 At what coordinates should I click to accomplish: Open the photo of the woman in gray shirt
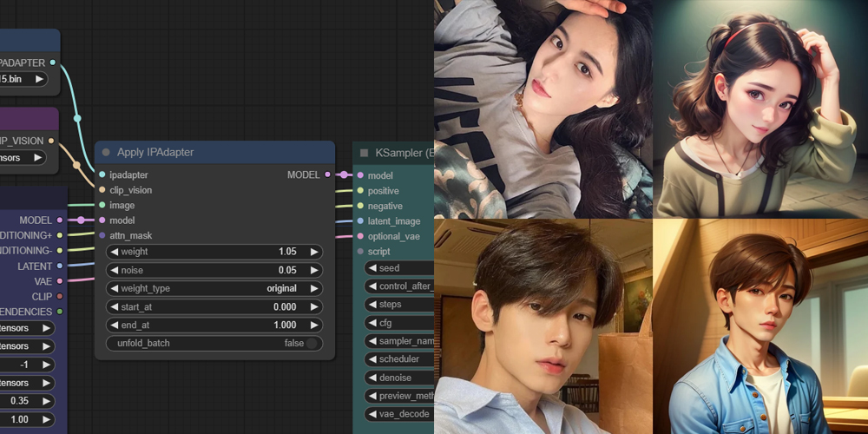click(543, 109)
